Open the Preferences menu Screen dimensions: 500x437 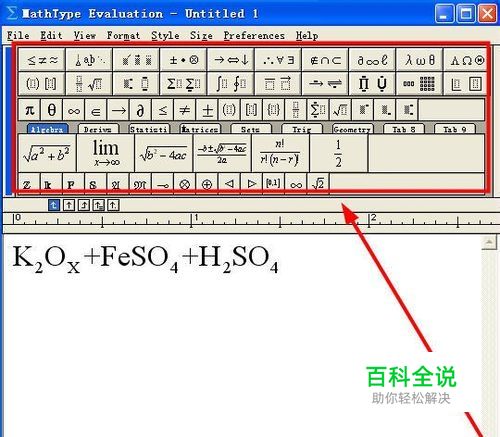[x=254, y=35]
